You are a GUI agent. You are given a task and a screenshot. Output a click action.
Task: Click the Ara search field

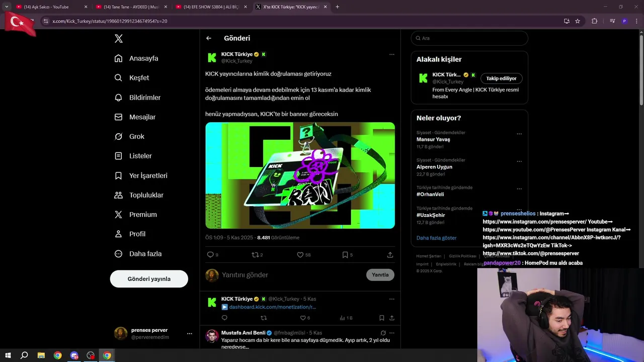point(469,38)
